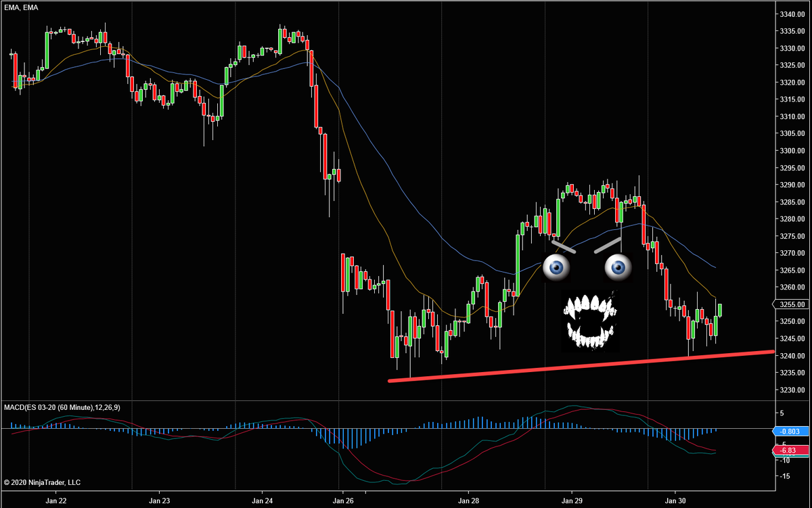Click the 3340.00 price axis label
This screenshot has width=812, height=508.
point(793,14)
